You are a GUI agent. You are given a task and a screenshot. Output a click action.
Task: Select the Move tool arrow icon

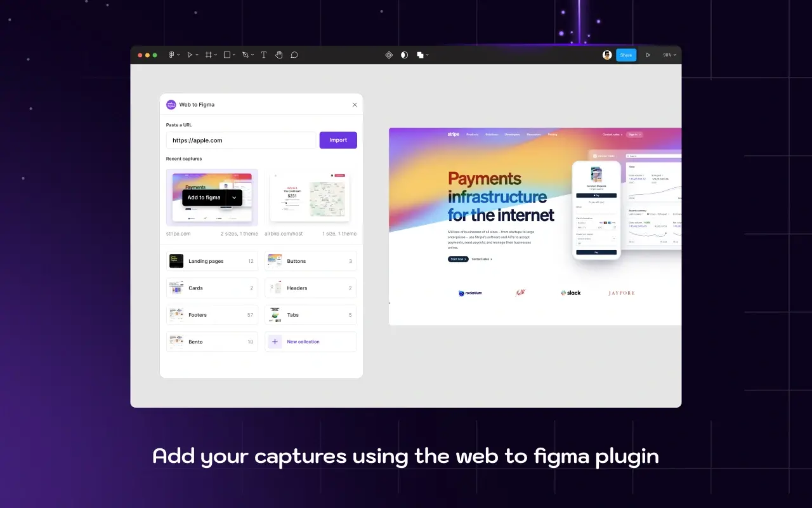point(189,55)
